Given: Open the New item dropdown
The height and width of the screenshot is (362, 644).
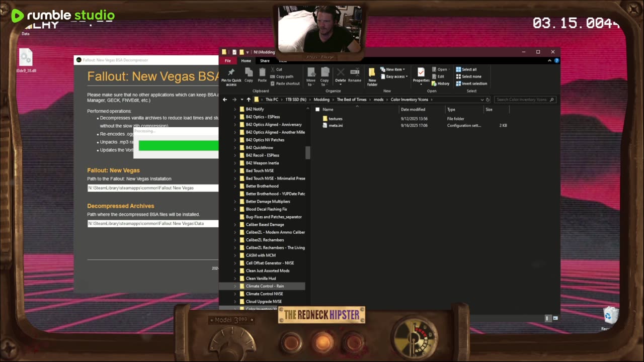Looking at the screenshot, I should (x=393, y=69).
